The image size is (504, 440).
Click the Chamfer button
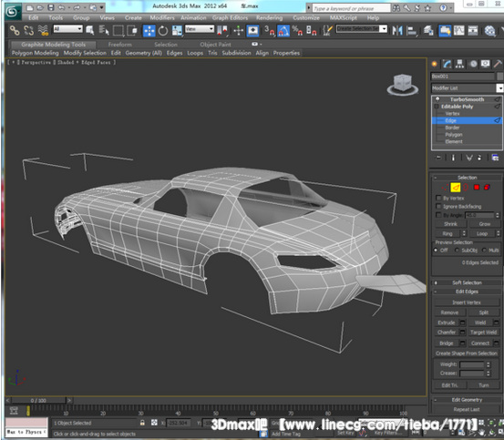tap(447, 333)
